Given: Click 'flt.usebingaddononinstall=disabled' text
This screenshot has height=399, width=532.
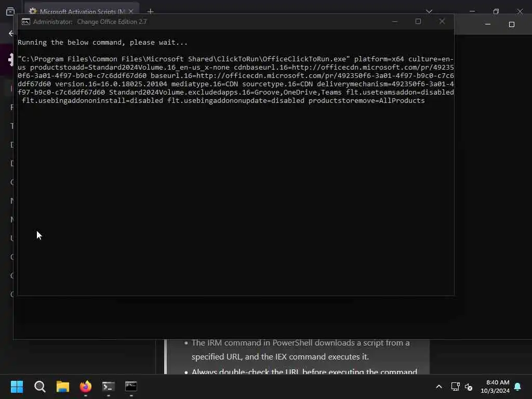Looking at the screenshot, I should click(x=92, y=100).
